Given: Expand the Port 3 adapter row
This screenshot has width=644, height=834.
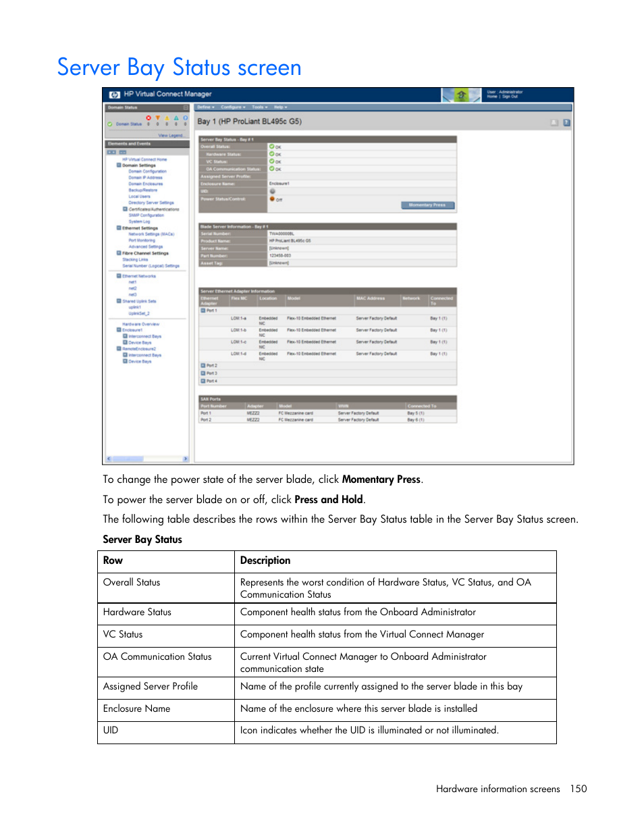Looking at the screenshot, I should pyautogui.click(x=203, y=373).
